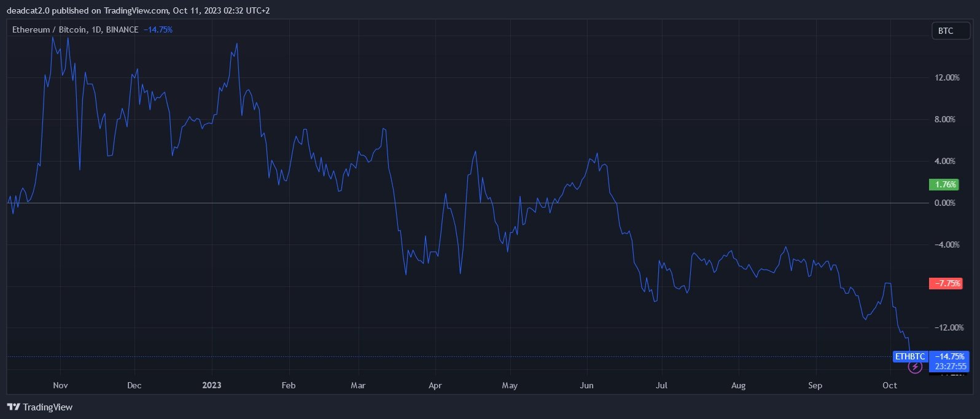Viewport: 980px width, 419px height.
Task: Click the Nov label on time axis
Action: point(60,385)
